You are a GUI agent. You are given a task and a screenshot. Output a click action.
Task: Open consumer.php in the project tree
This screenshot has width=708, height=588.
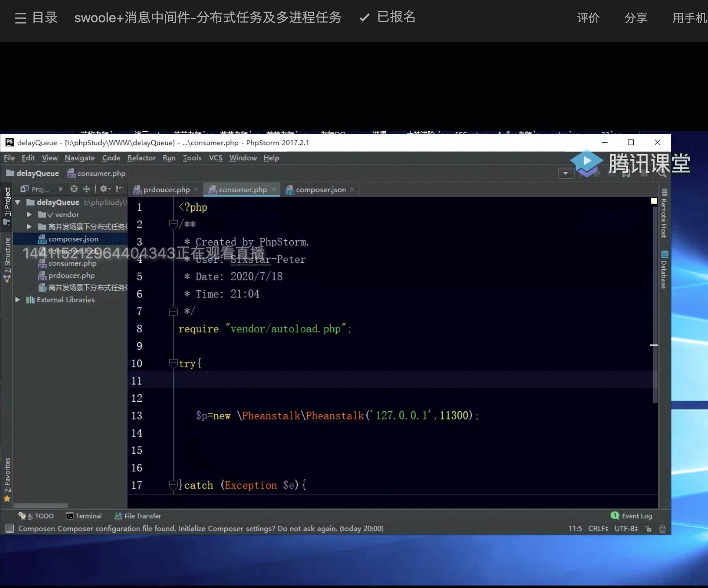pos(72,263)
